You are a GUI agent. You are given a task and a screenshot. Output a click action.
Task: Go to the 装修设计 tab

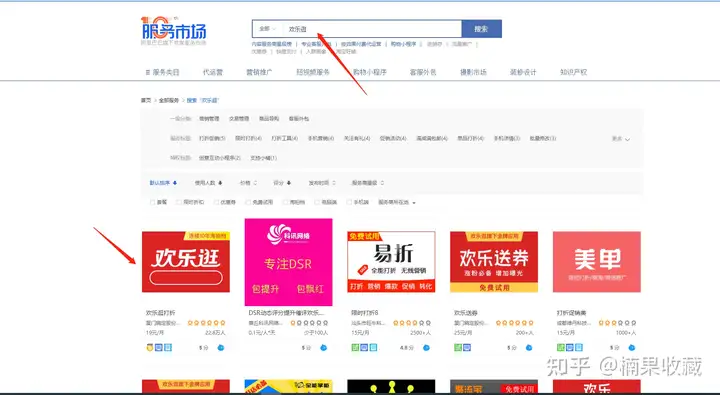coord(523,72)
